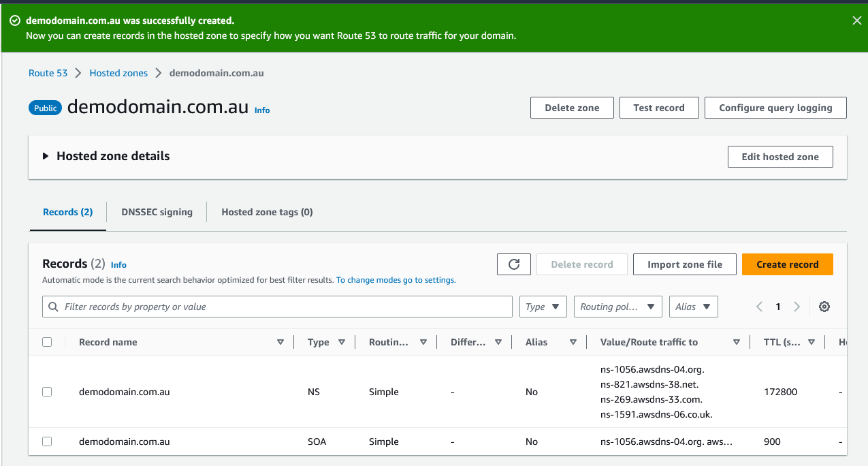Sort using the Routing policy column arrow
The image size is (868, 466).
(423, 341)
